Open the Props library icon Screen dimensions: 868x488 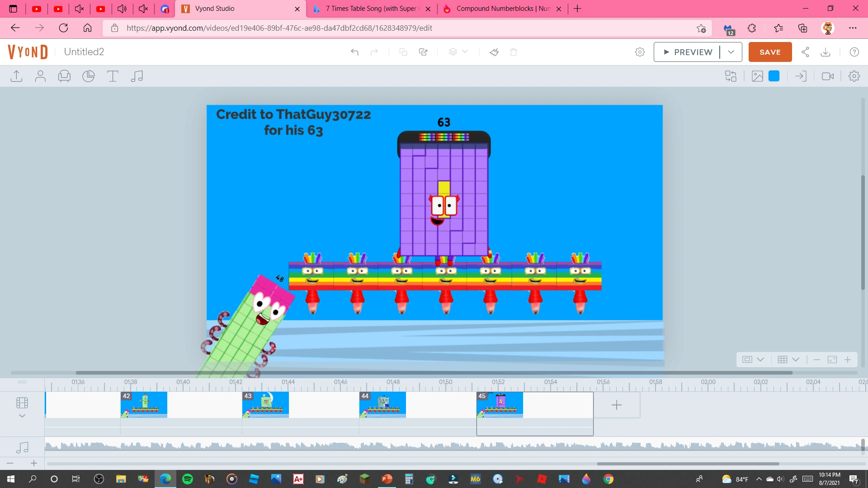pos(64,76)
